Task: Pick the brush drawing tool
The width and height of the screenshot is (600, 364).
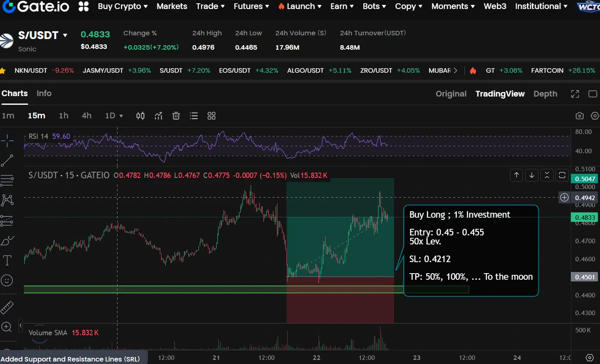Action: 7,240
